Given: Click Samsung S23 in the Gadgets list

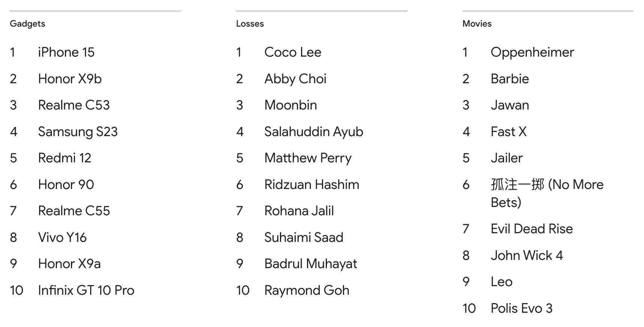Looking at the screenshot, I should 78,132.
